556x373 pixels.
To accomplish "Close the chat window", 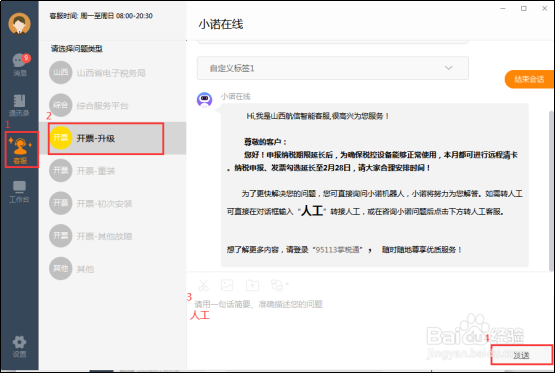I will [x=545, y=9].
